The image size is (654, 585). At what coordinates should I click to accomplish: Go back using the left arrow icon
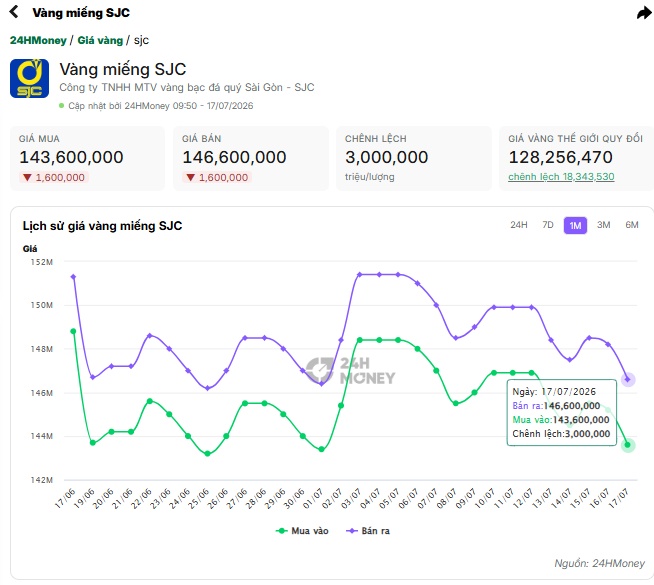point(14,12)
